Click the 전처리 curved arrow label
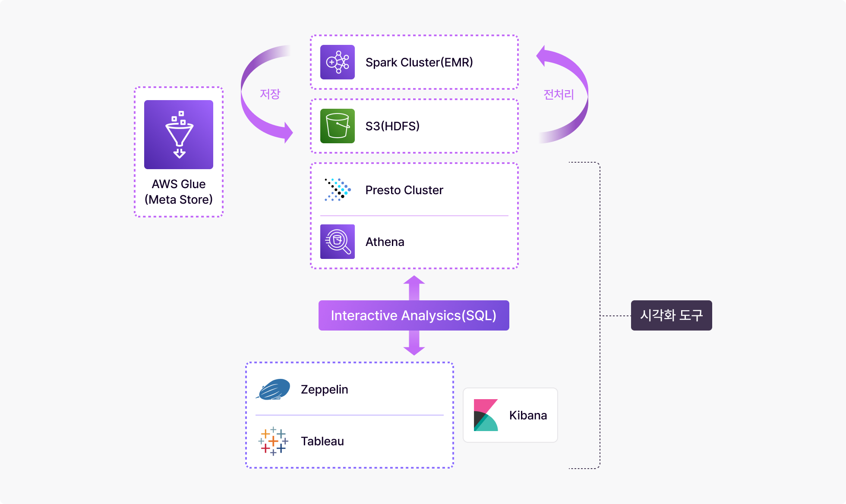This screenshot has width=846, height=504. click(559, 94)
